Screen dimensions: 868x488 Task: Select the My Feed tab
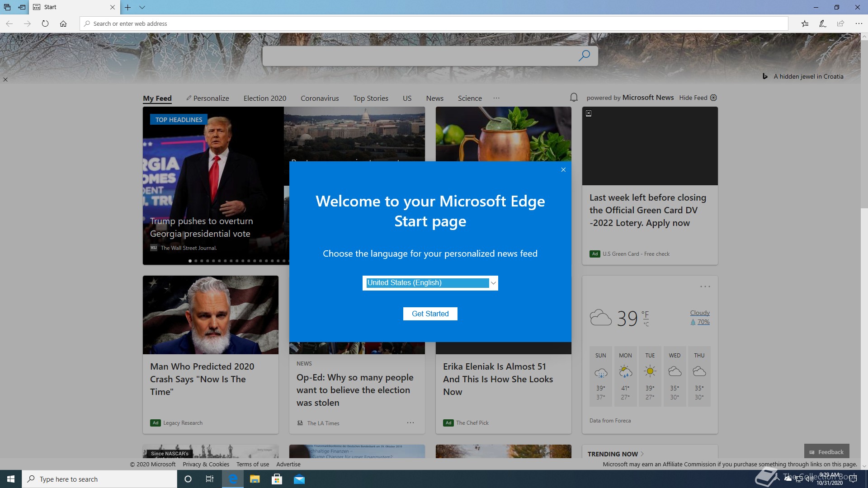point(157,98)
